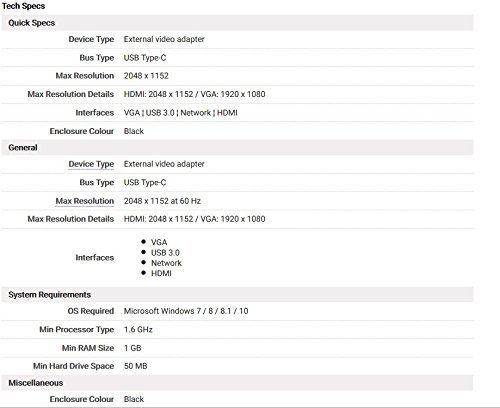Select '2048 x 1152 at 60 Hz' value

point(162,201)
